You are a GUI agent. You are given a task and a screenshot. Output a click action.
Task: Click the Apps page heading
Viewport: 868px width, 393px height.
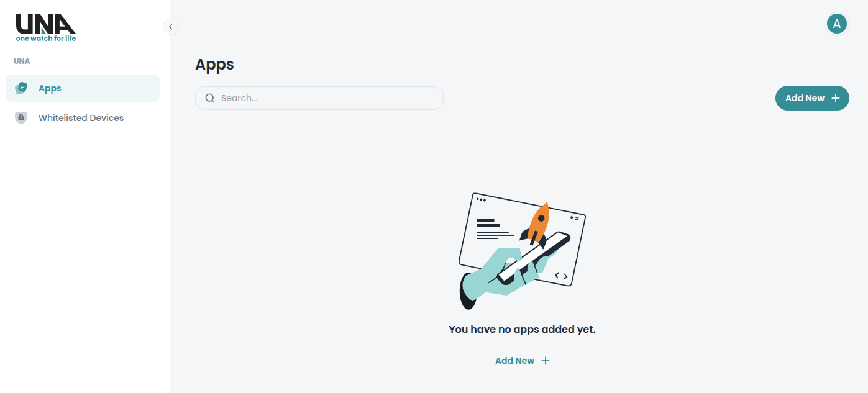pyautogui.click(x=214, y=65)
